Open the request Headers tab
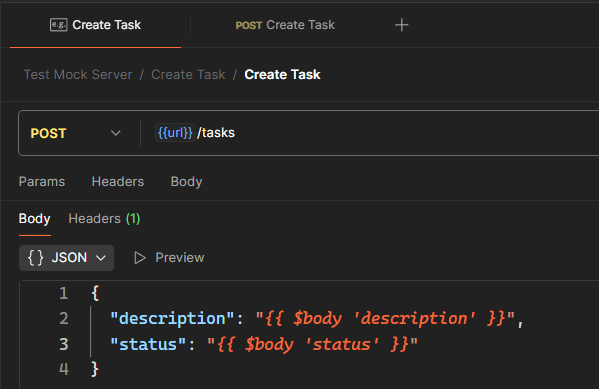The image size is (599, 389). tap(118, 182)
